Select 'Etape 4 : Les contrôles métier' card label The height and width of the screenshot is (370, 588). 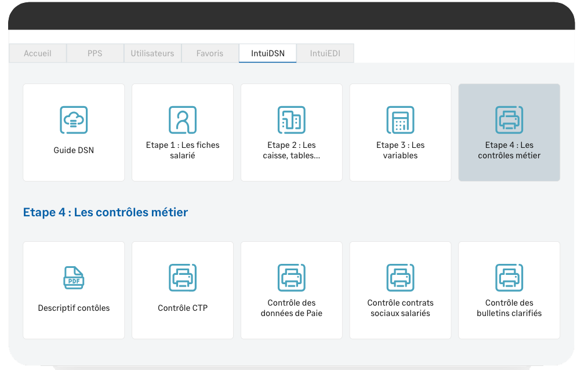point(509,150)
